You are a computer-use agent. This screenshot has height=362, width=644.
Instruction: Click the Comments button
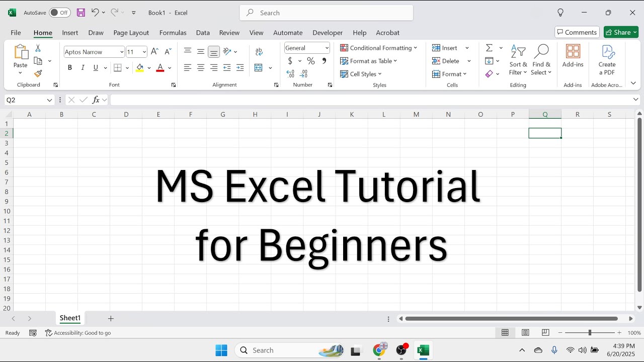pos(577,32)
